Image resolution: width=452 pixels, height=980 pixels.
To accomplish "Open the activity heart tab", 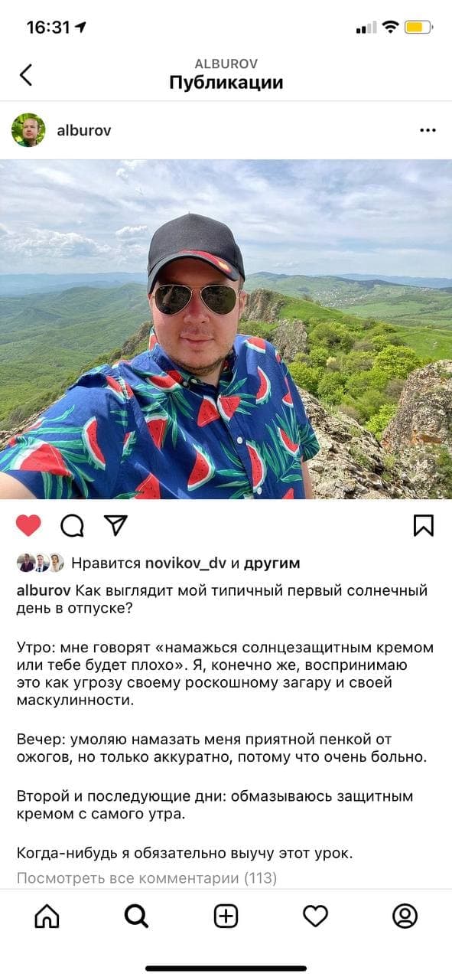I will [x=315, y=916].
